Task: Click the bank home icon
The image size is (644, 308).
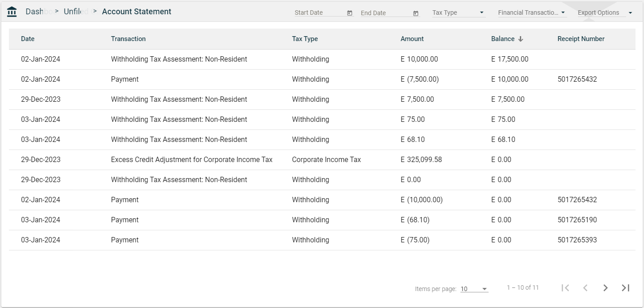Action: click(12, 12)
